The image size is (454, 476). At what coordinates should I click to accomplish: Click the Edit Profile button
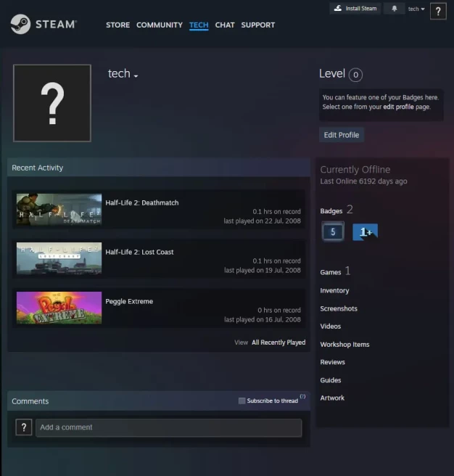[342, 135]
